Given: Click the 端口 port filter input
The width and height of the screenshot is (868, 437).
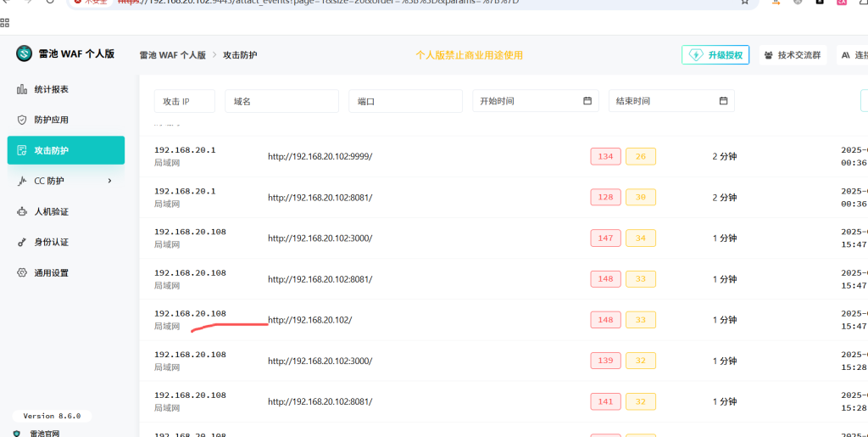Looking at the screenshot, I should tap(405, 101).
